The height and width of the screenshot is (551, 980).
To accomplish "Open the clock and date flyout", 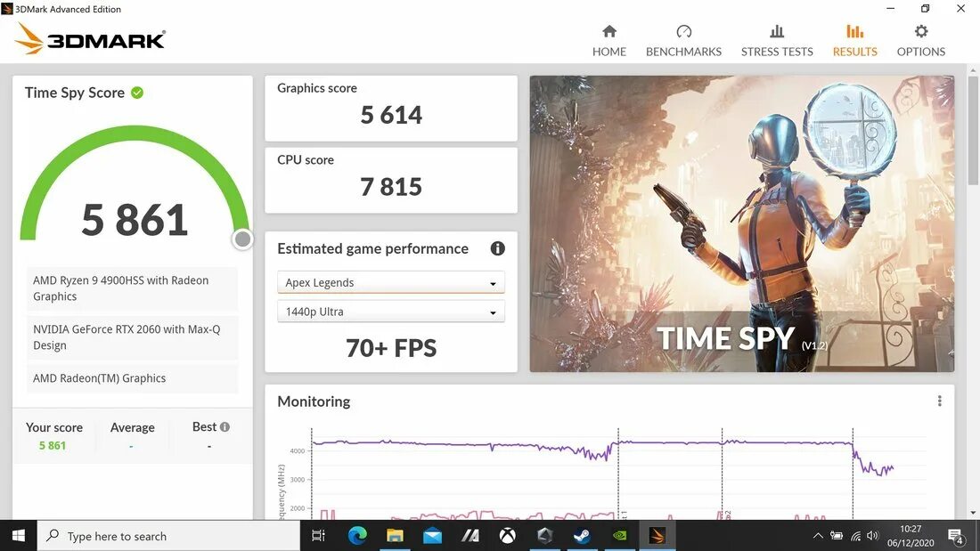I will [911, 536].
